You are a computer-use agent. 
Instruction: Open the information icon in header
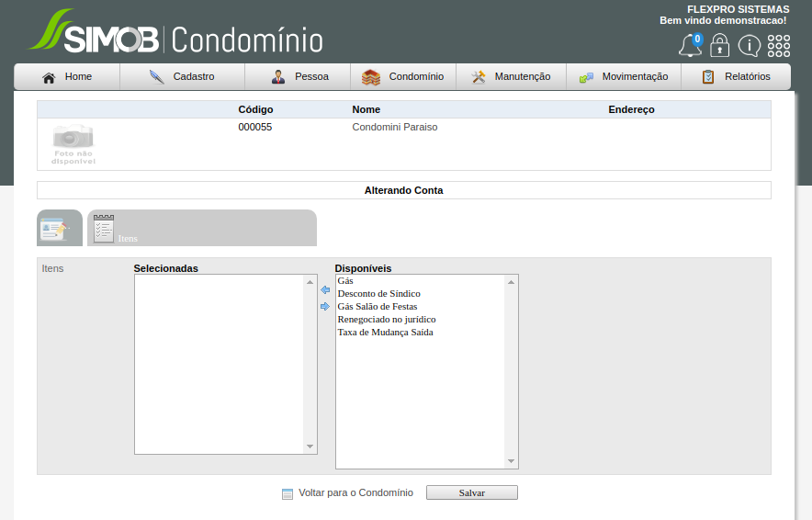click(749, 46)
